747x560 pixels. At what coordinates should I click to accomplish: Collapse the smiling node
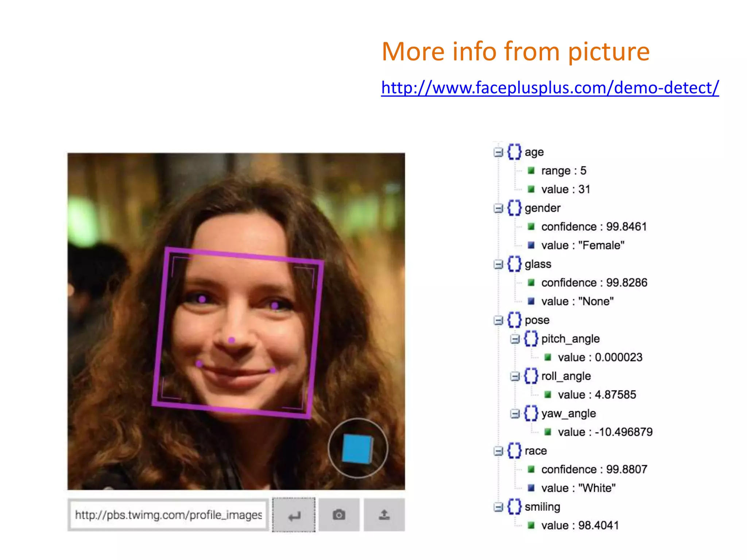(498, 507)
